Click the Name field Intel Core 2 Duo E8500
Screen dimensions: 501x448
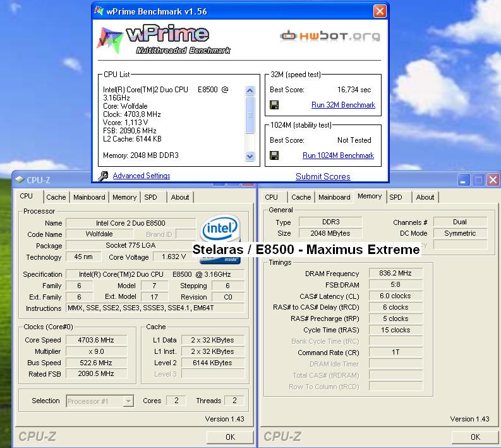click(131, 223)
